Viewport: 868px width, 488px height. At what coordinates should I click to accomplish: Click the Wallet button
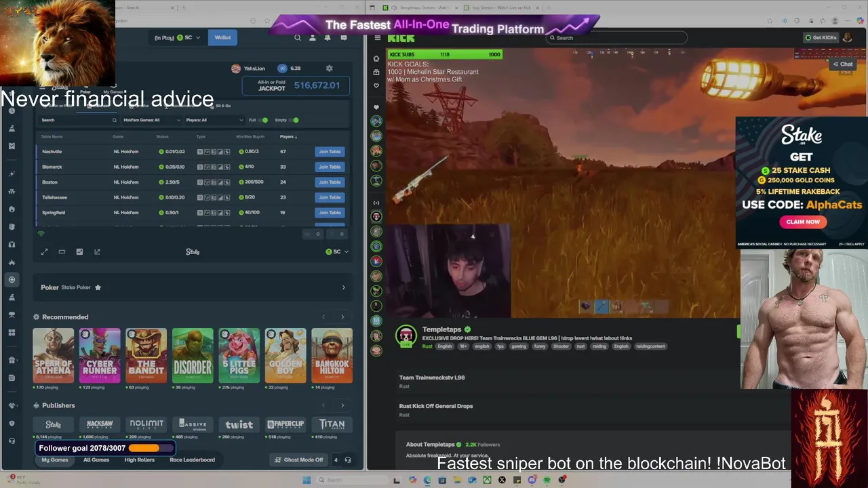pyautogui.click(x=223, y=38)
